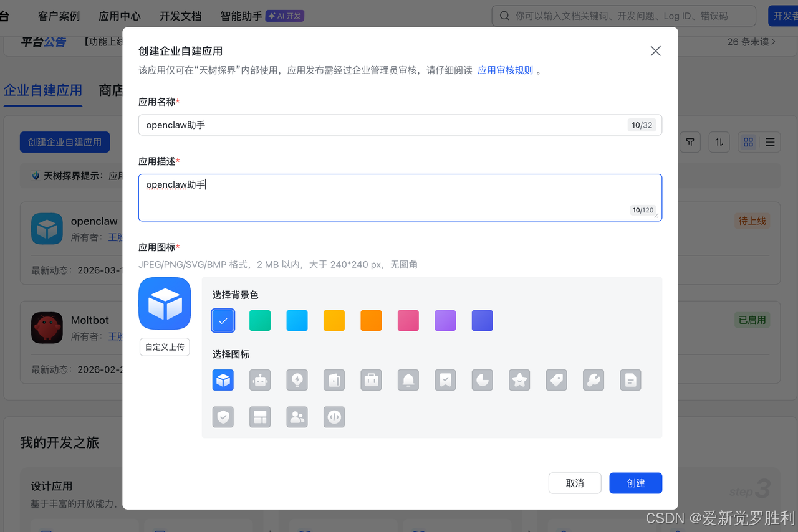Select the pie chart app icon
The width and height of the screenshot is (798, 532).
(483, 380)
